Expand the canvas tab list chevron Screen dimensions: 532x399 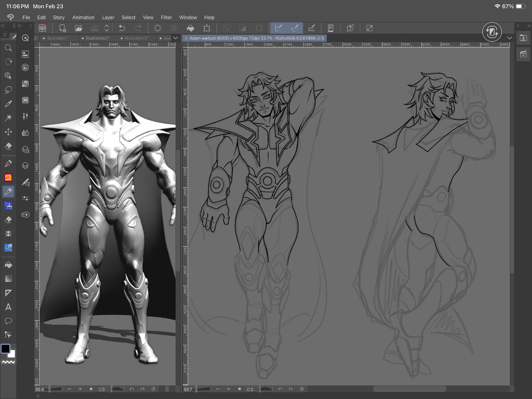(175, 38)
